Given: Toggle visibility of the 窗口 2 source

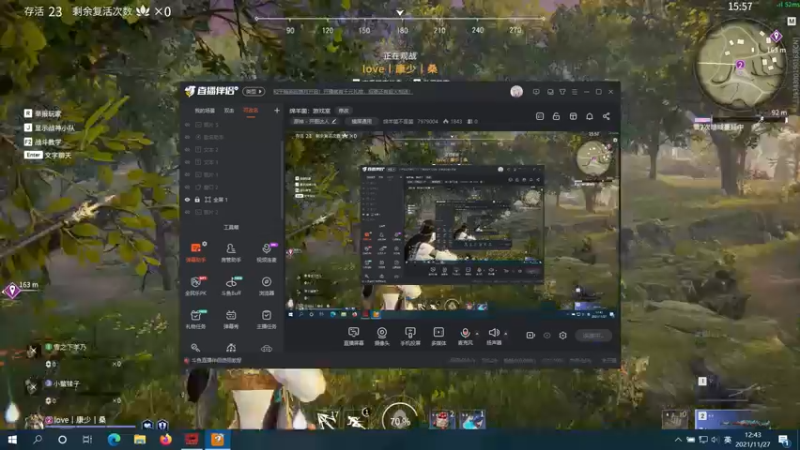Looking at the screenshot, I should pyautogui.click(x=187, y=187).
